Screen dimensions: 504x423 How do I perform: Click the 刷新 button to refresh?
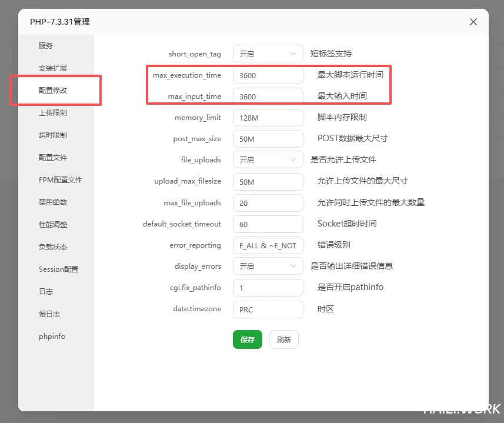pos(284,339)
